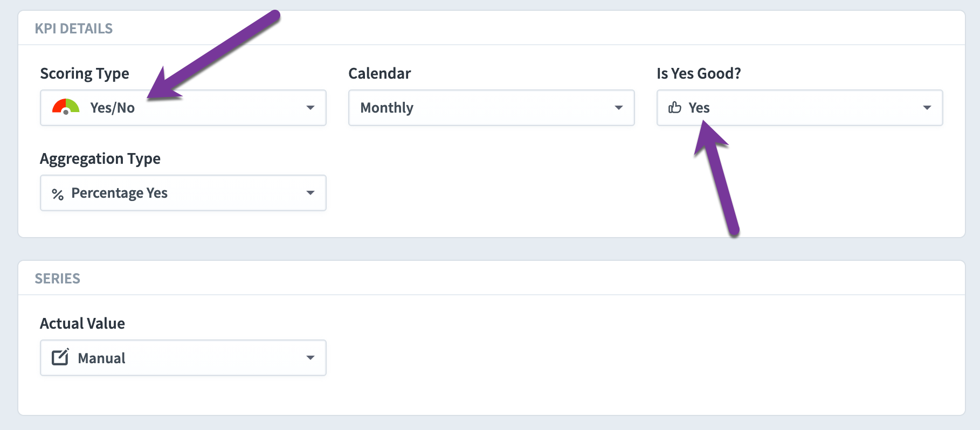Select the Yes/No scoring type field
The width and height of the screenshot is (980, 430).
coord(183,108)
